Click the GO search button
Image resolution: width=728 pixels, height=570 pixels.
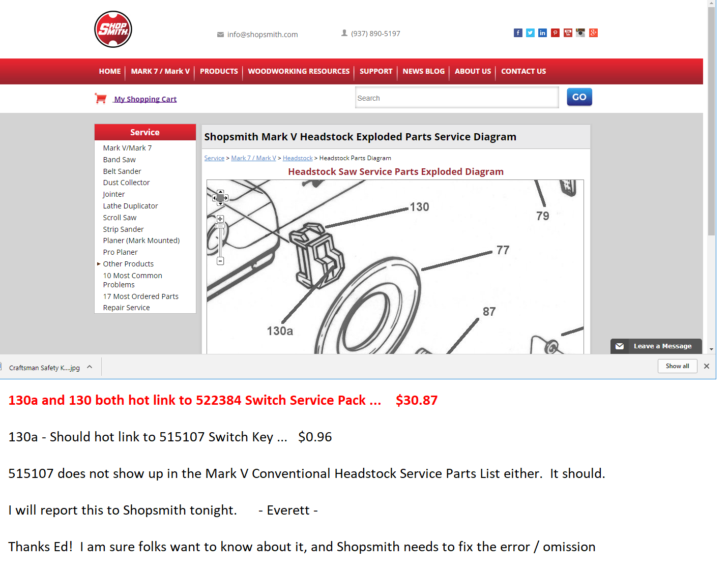579,97
